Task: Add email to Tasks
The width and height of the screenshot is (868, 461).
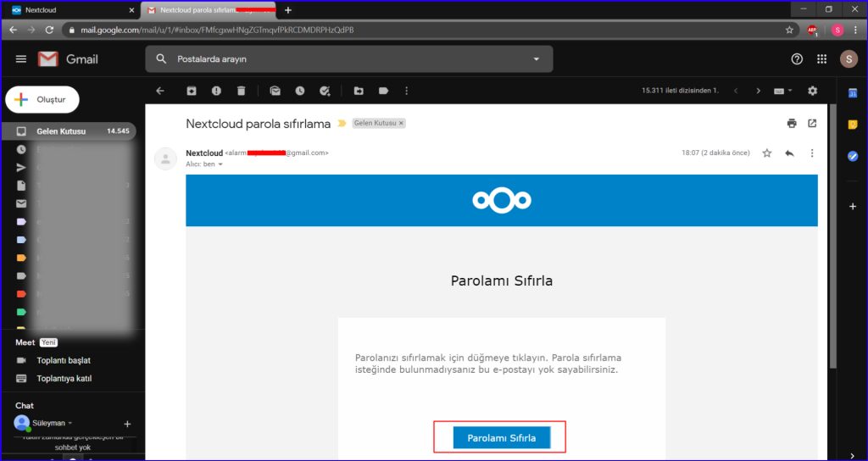Action: [325, 91]
